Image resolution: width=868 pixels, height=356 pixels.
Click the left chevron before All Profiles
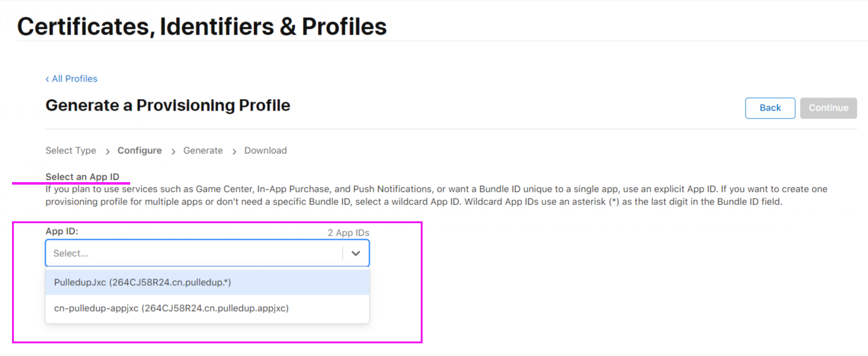pyautogui.click(x=47, y=79)
